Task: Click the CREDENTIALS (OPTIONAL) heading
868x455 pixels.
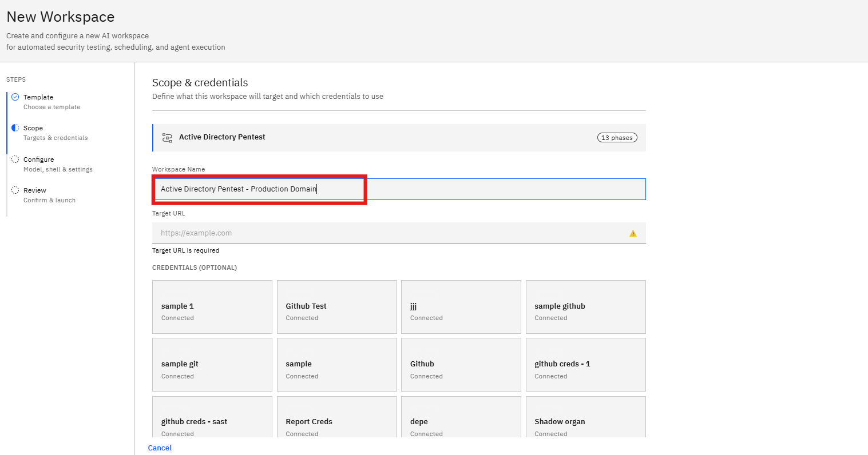Action: coord(195,268)
